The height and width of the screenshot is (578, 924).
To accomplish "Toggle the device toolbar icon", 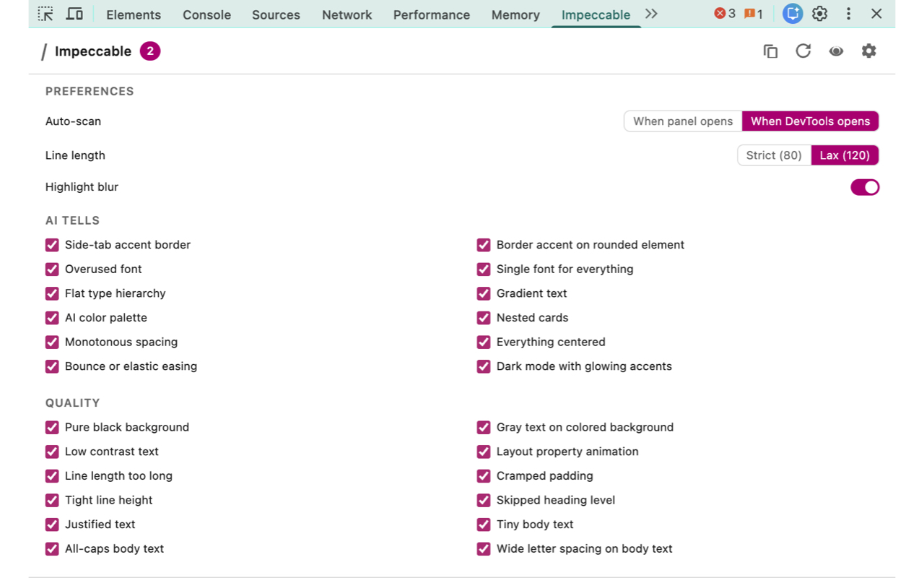I will point(74,14).
